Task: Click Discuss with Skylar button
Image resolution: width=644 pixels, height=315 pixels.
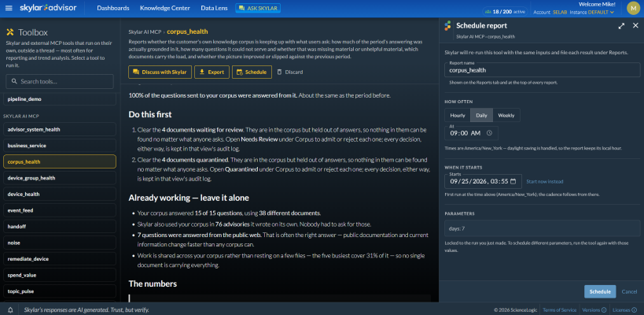Action: [160, 72]
